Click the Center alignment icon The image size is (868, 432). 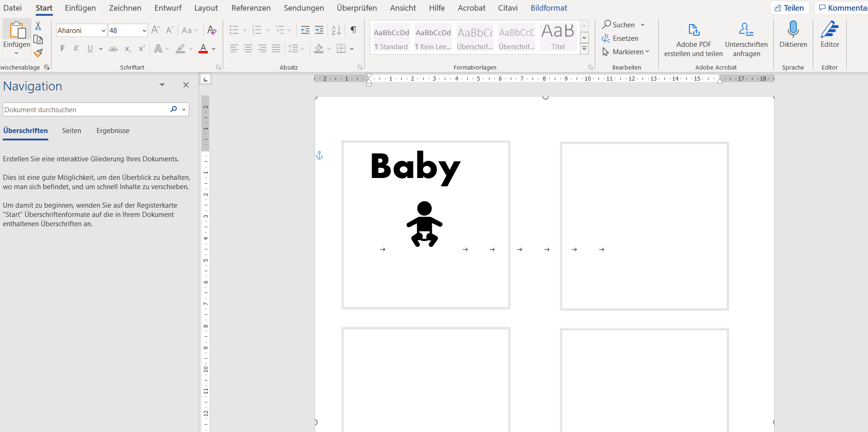click(248, 49)
